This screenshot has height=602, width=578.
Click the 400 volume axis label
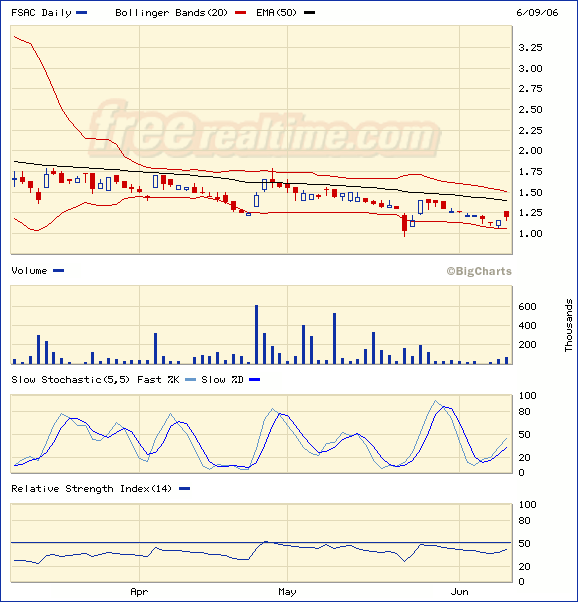(x=527, y=326)
